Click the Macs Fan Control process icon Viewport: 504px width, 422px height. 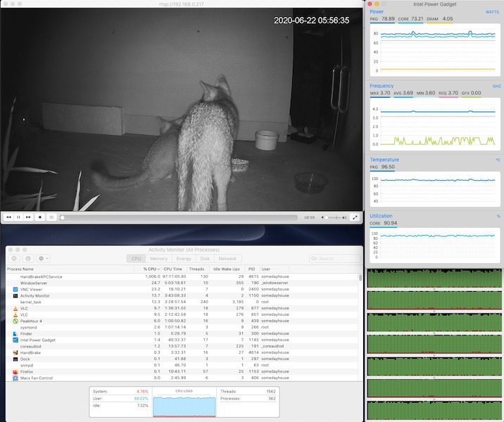pyautogui.click(x=15, y=378)
